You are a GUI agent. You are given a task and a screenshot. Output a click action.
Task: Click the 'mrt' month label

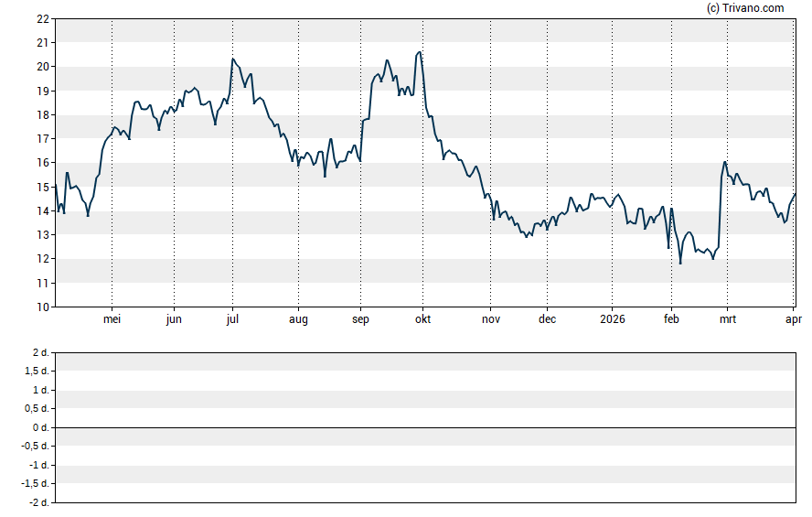tap(728, 319)
